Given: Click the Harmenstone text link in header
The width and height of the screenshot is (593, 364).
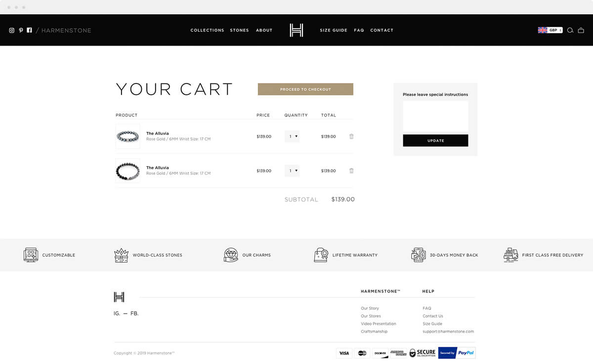Looking at the screenshot, I should pyautogui.click(x=66, y=30).
